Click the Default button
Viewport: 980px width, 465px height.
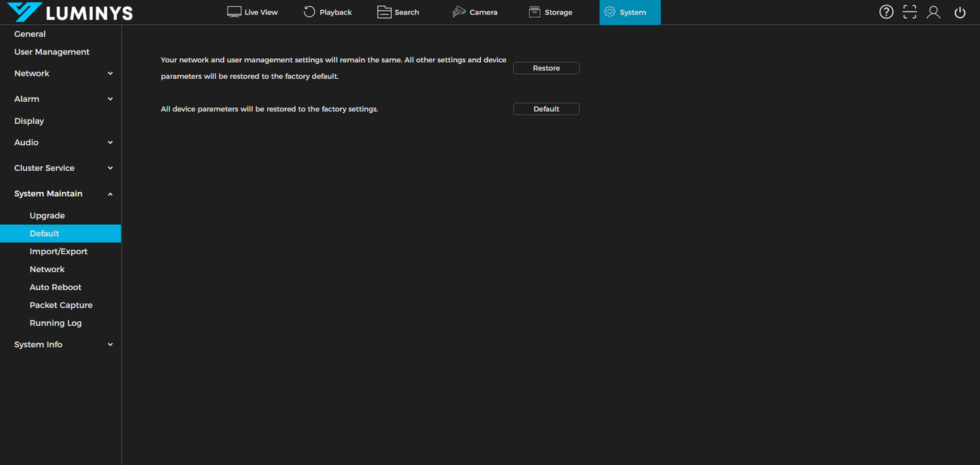coord(546,109)
